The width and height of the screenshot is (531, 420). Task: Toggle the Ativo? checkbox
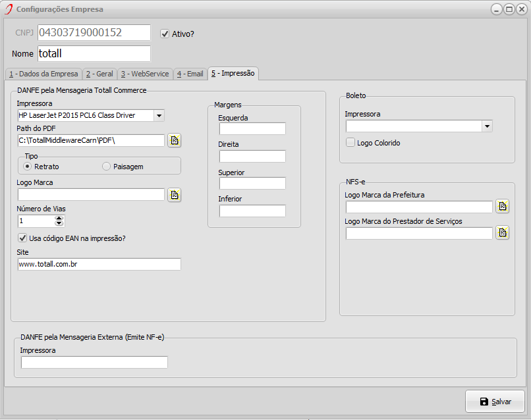coord(165,34)
